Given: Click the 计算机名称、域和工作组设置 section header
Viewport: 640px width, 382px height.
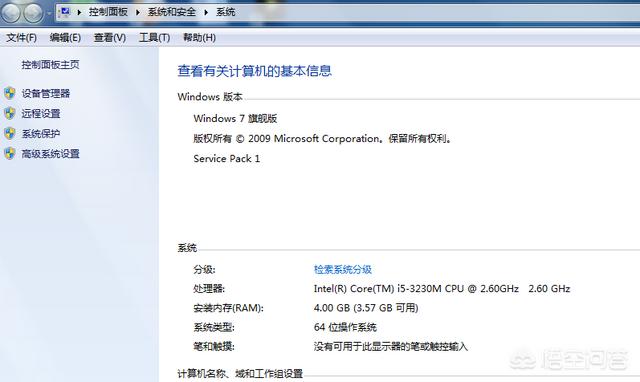Looking at the screenshot, I should (240, 373).
